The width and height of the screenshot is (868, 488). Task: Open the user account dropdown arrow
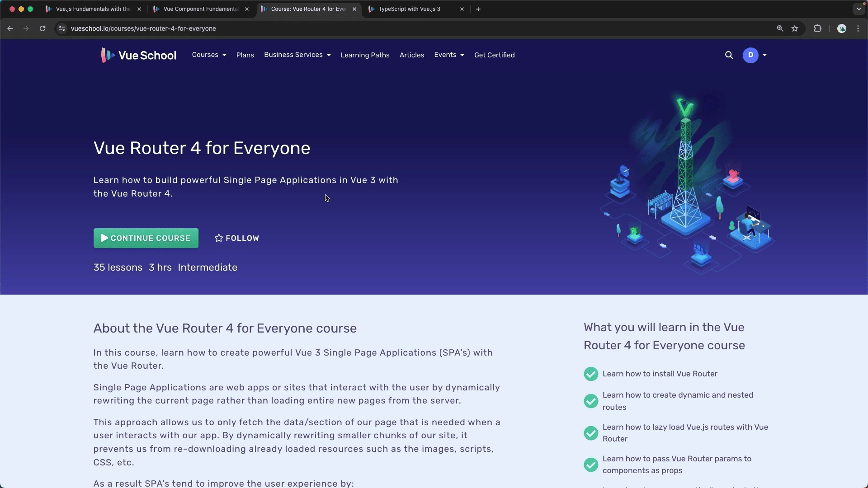pyautogui.click(x=764, y=55)
